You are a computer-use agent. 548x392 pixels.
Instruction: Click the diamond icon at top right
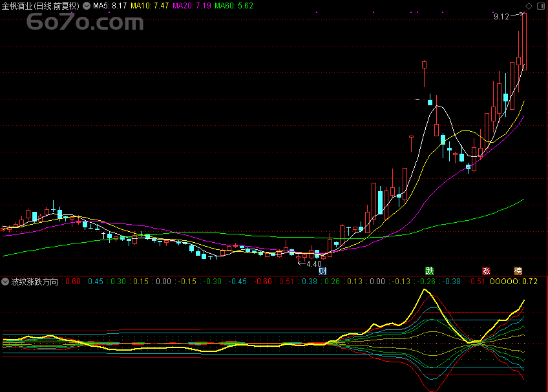click(529, 6)
